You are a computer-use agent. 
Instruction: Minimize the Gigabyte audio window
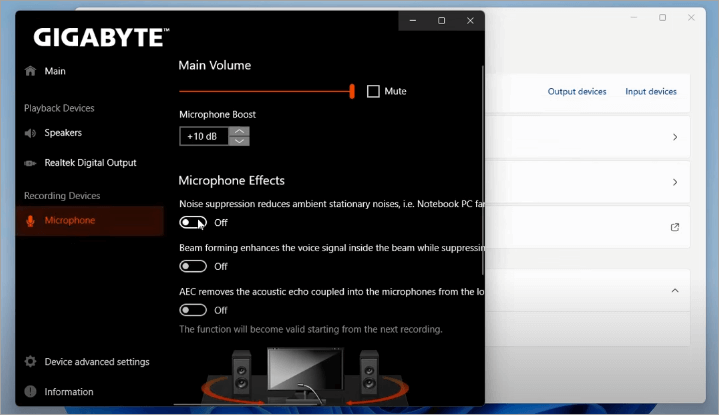(x=413, y=21)
